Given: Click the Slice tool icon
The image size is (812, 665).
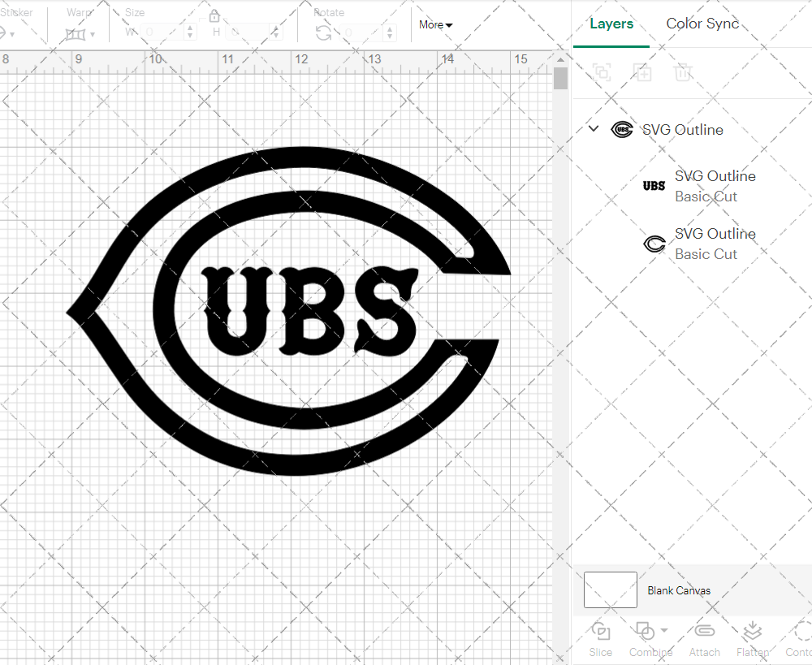Looking at the screenshot, I should tap(601, 631).
